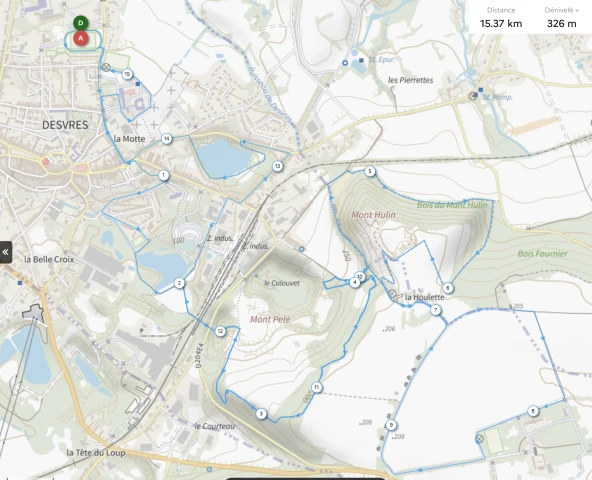Click the green D start marker

tap(80, 23)
